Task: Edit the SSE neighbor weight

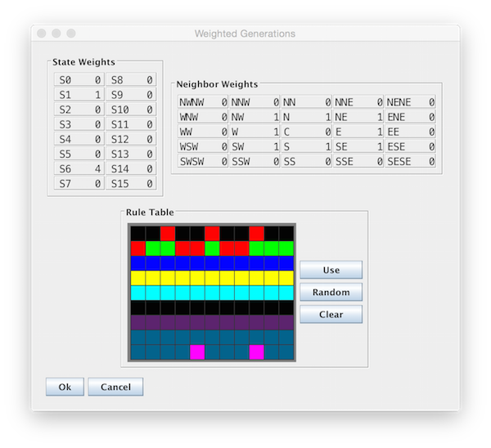Action: [358, 161]
